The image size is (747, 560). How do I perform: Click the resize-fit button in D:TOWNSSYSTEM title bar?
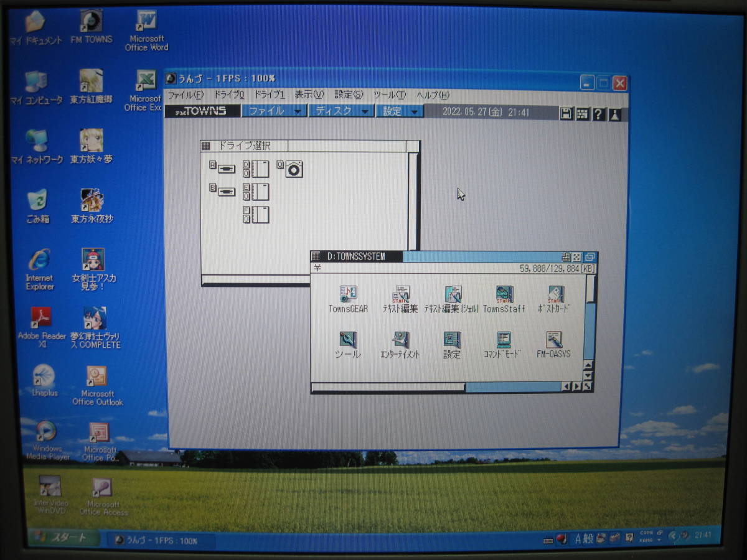point(577,257)
